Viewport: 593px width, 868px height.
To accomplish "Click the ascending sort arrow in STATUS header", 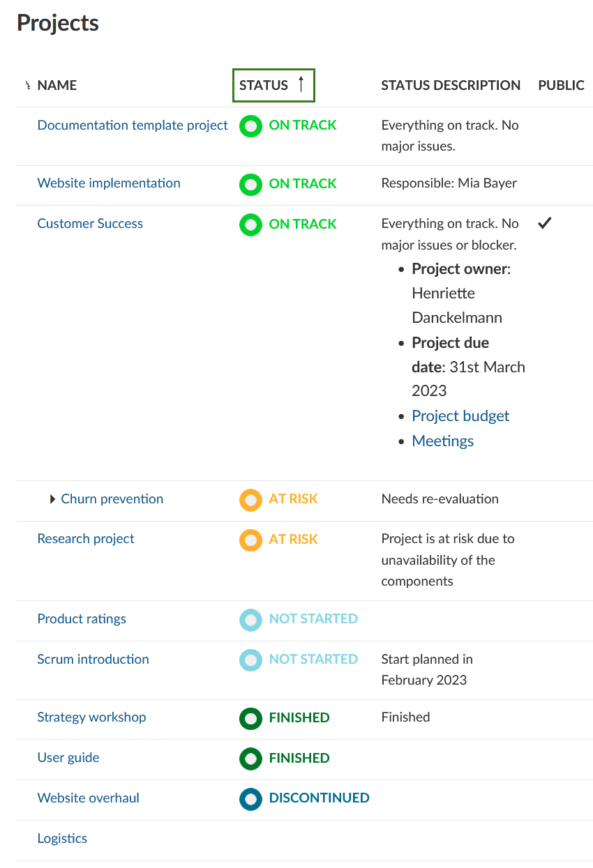I will 301,85.
